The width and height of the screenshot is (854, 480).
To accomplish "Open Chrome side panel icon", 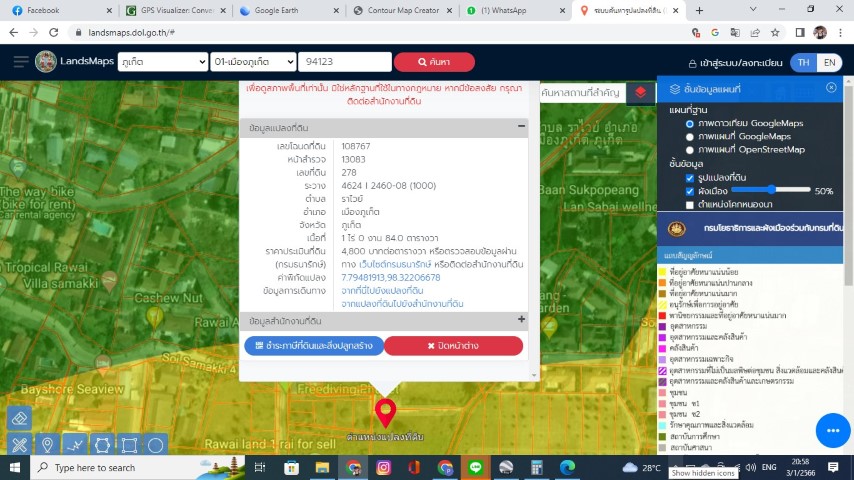I will [800, 33].
